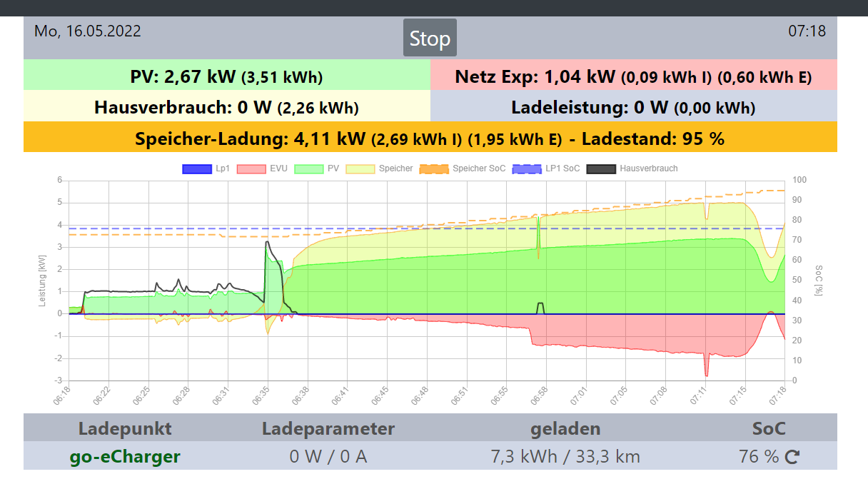Toggle the Hausverbrauch dataset in the legend
868x499 pixels.
(x=632, y=168)
